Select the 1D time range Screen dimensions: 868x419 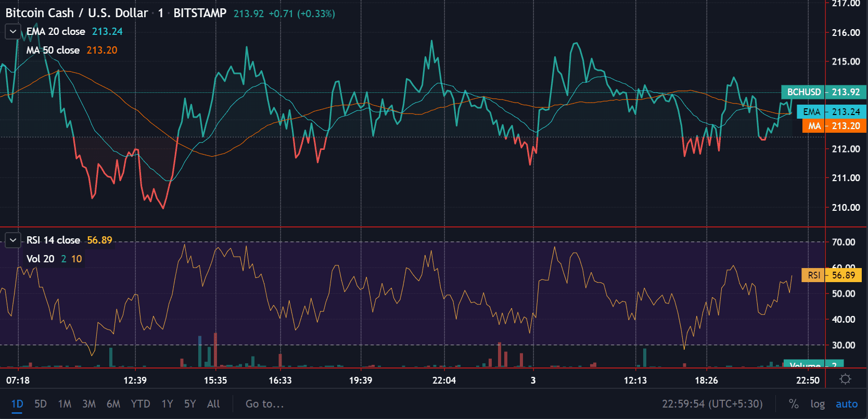click(x=17, y=404)
